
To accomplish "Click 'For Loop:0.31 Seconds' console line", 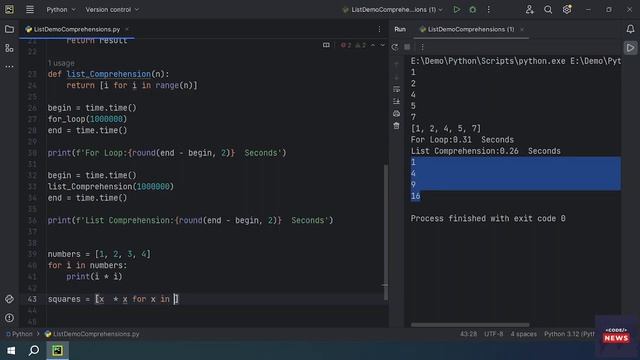I will pos(462,140).
